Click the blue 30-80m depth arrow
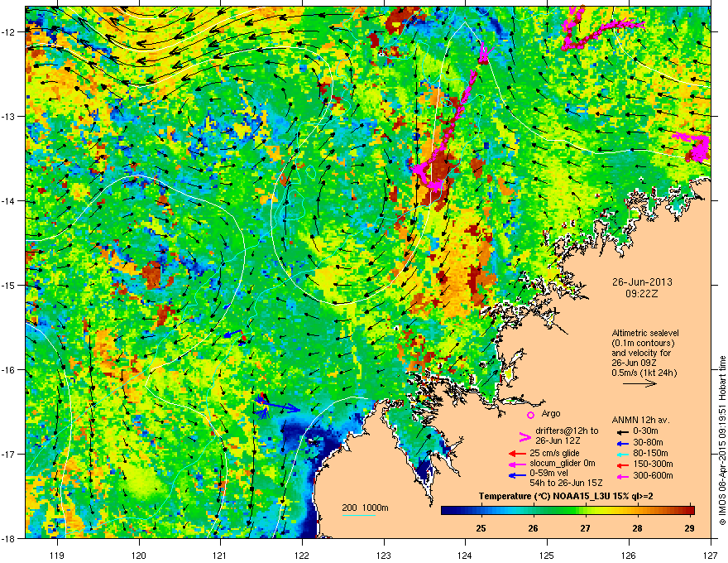Screen dimensions: 728x563 tap(622, 443)
